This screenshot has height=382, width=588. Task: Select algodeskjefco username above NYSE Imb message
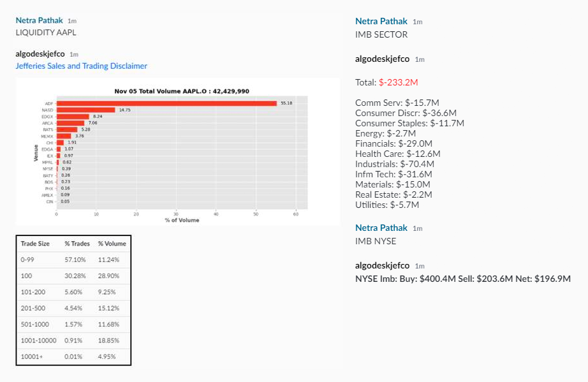[382, 265]
